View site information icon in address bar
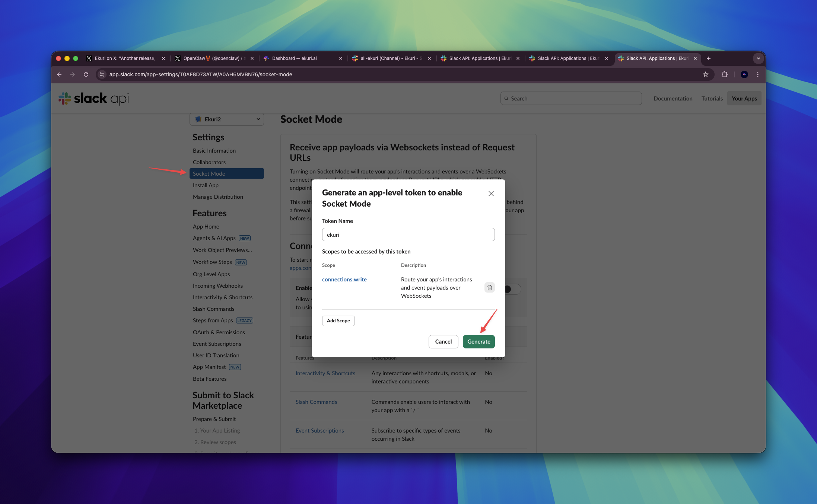Screen dimensions: 817x504 click(102, 74)
